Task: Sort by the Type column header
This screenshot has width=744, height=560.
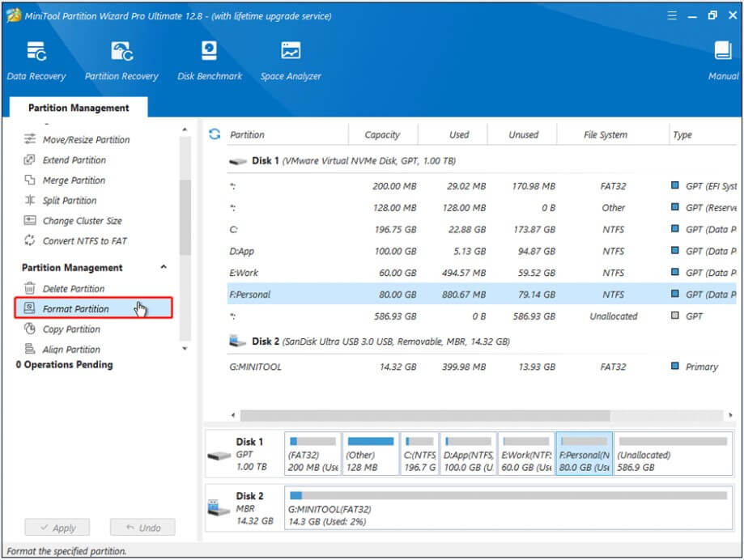Action: (x=682, y=134)
